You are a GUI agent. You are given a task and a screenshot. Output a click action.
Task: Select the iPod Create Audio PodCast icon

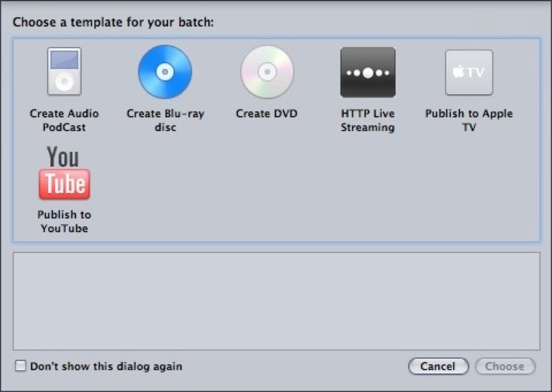(64, 72)
